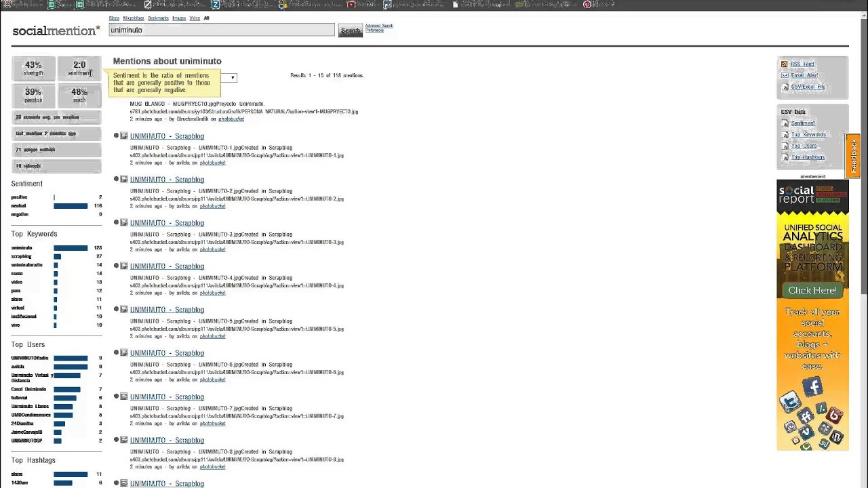Click image icon of the UNIMINUTO-4.jpg result

pos(124,266)
